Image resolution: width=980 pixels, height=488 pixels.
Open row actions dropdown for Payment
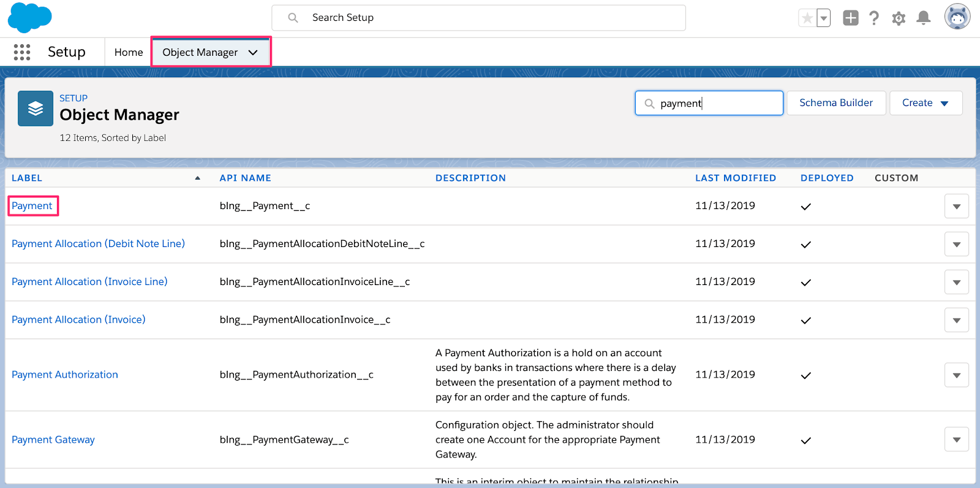[x=956, y=206]
